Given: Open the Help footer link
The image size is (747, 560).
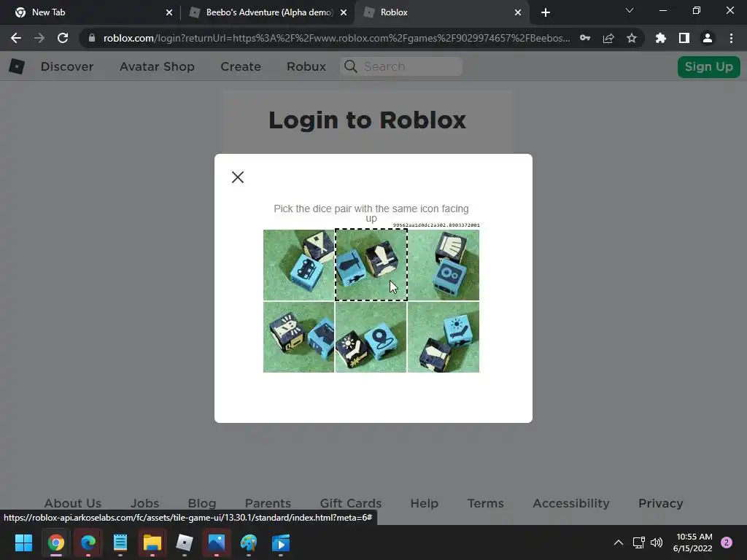Looking at the screenshot, I should pos(424,503).
